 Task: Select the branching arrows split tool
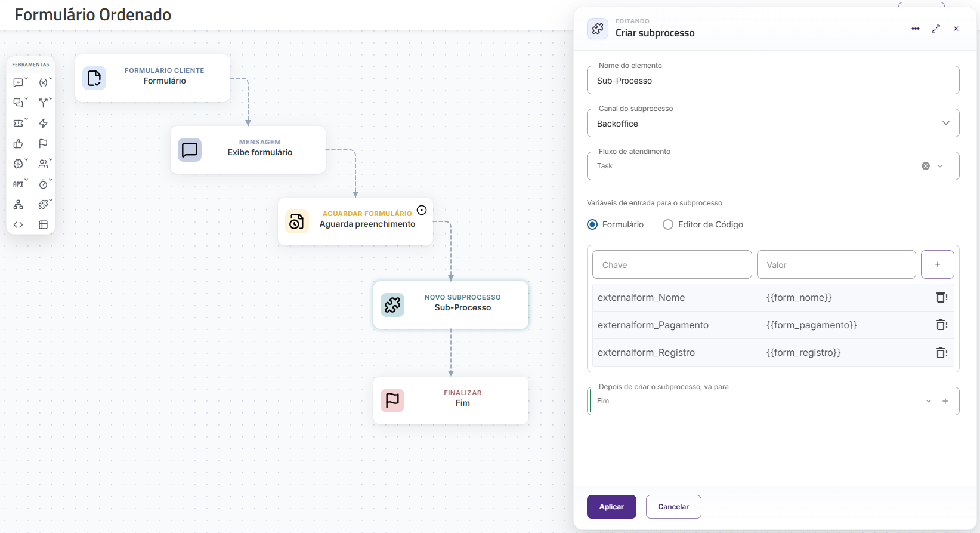44,103
